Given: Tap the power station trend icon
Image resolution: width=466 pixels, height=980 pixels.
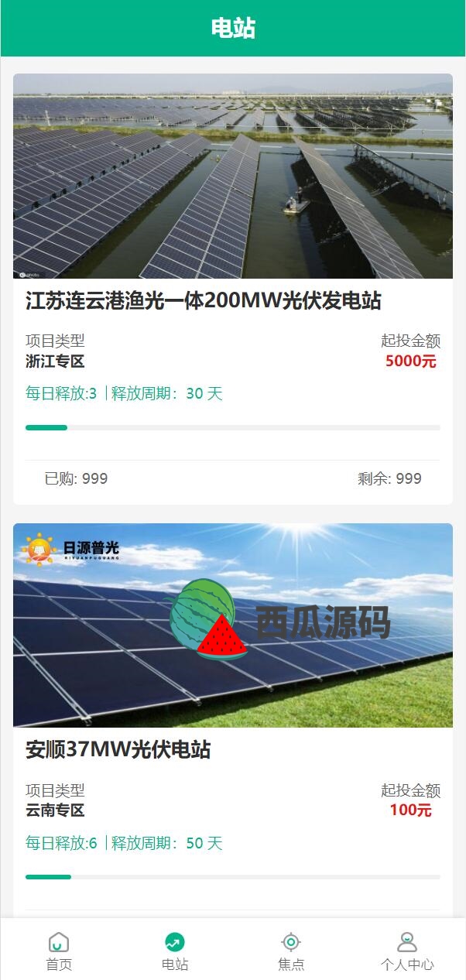Looking at the screenshot, I should (175, 942).
